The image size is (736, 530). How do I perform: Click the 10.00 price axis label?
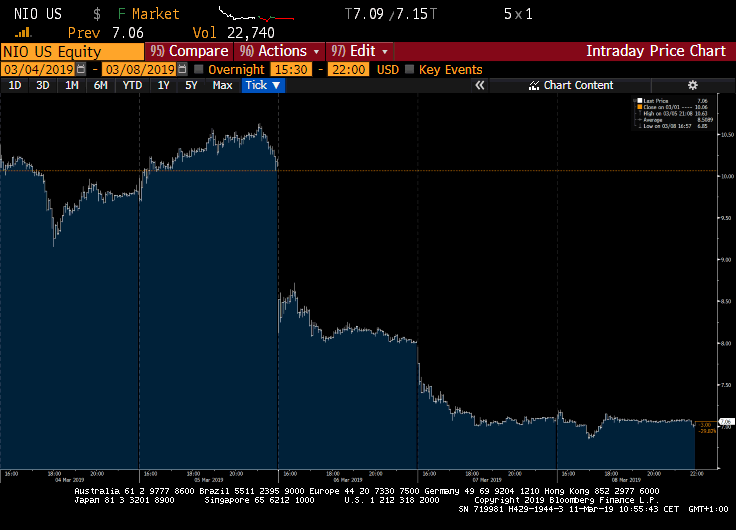pos(728,176)
